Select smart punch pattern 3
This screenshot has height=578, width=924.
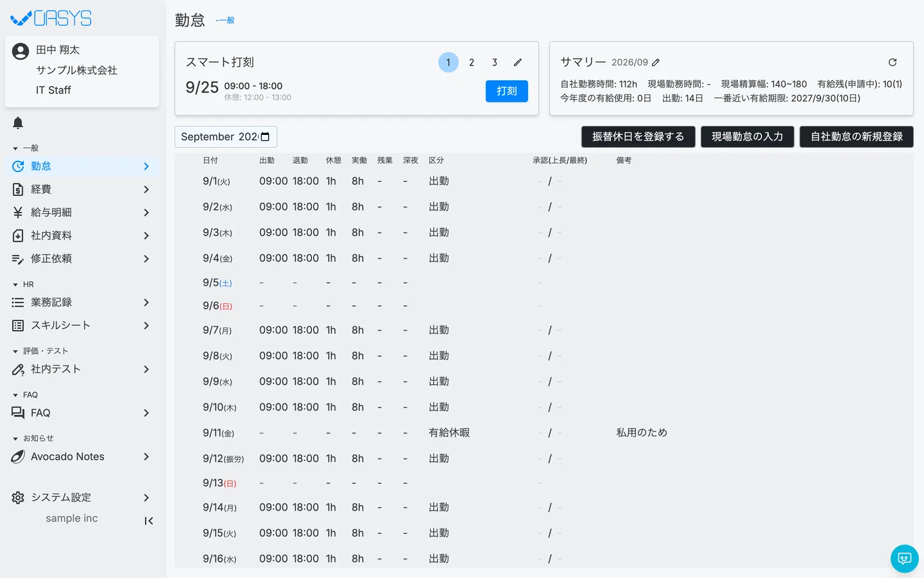pyautogui.click(x=495, y=62)
